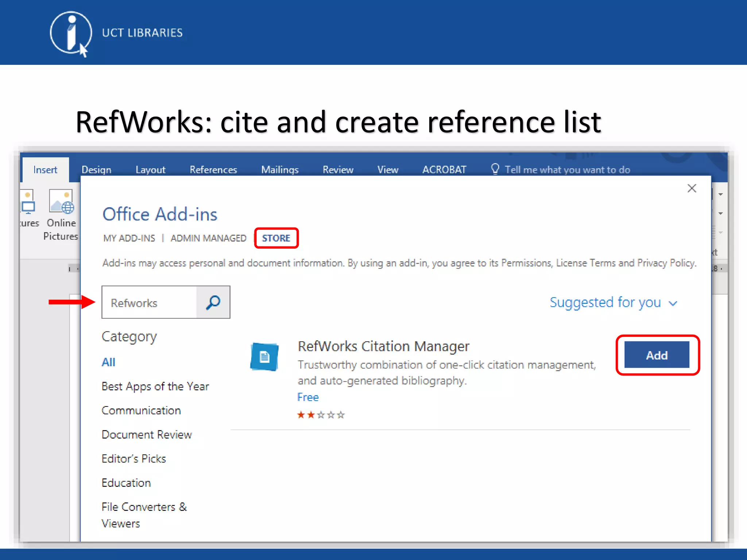This screenshot has width=747, height=560.
Task: Click the UCT Libraries info logo
Action: coord(71,34)
